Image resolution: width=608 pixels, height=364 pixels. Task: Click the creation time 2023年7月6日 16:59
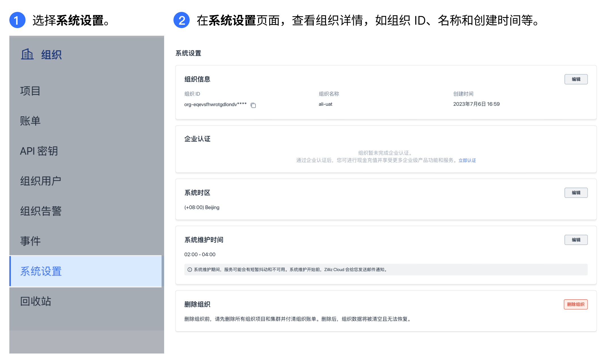click(x=476, y=104)
